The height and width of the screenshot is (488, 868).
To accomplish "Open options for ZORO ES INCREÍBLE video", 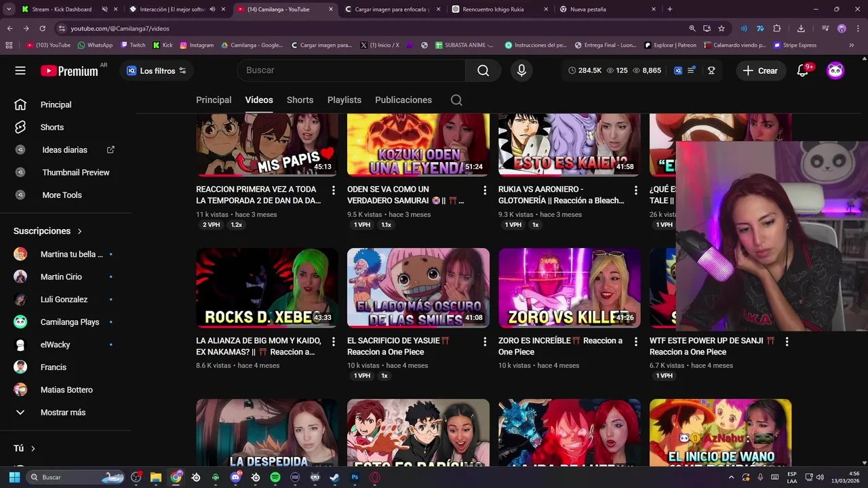I will (x=635, y=342).
